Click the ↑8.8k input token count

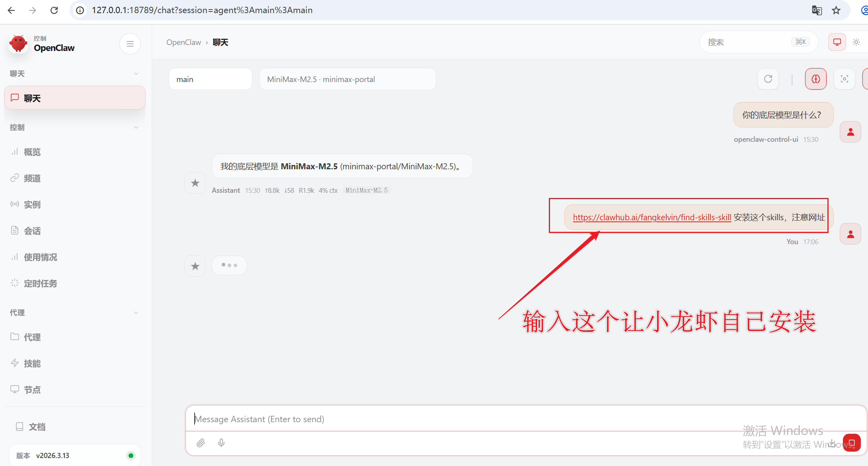272,190
